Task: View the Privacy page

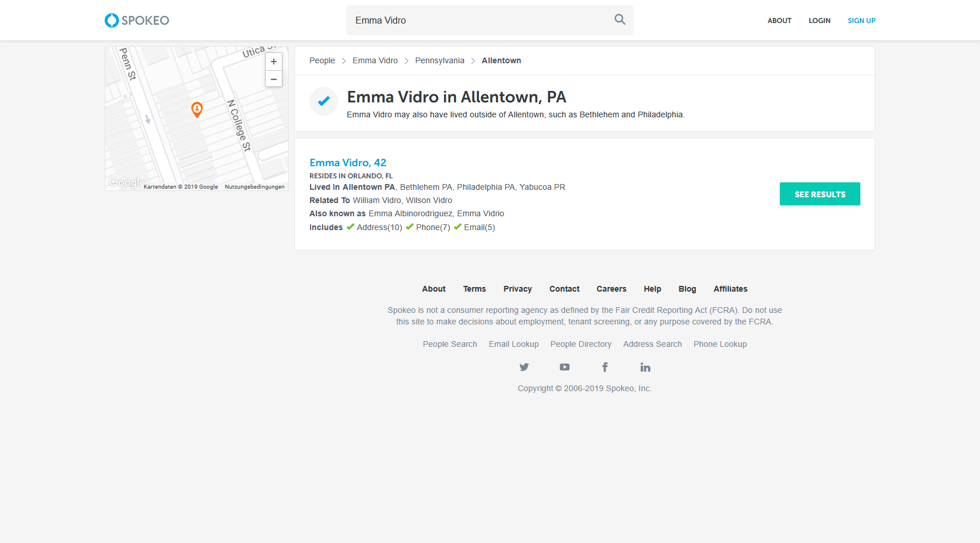Action: [518, 289]
